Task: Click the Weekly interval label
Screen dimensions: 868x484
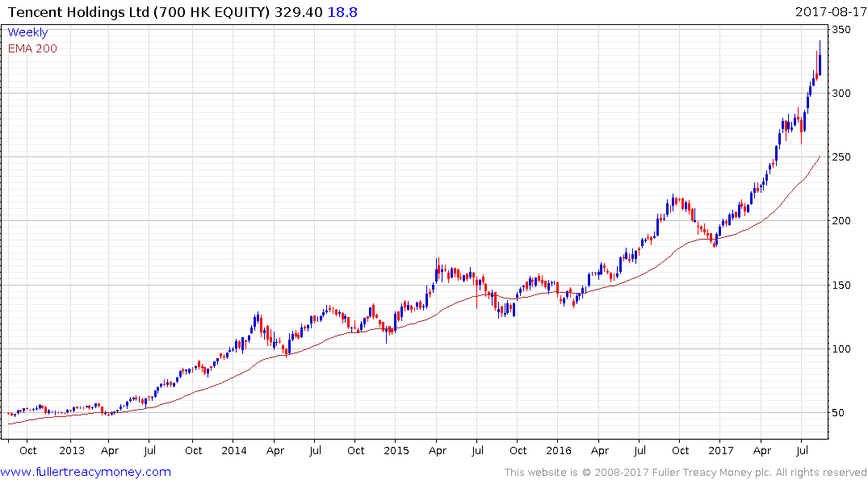Action: (x=27, y=32)
